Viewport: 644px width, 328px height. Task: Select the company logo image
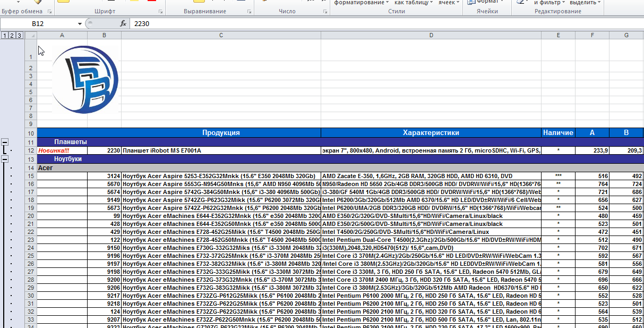click(x=85, y=80)
